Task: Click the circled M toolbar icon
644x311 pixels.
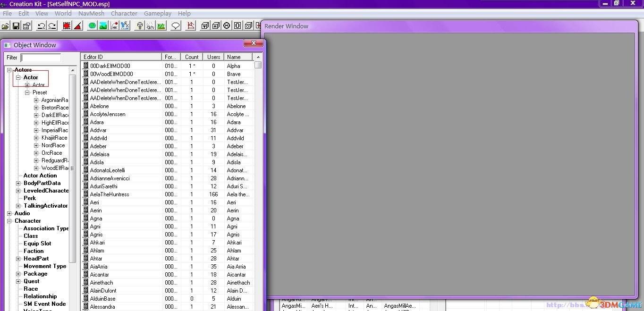Action: point(227,26)
